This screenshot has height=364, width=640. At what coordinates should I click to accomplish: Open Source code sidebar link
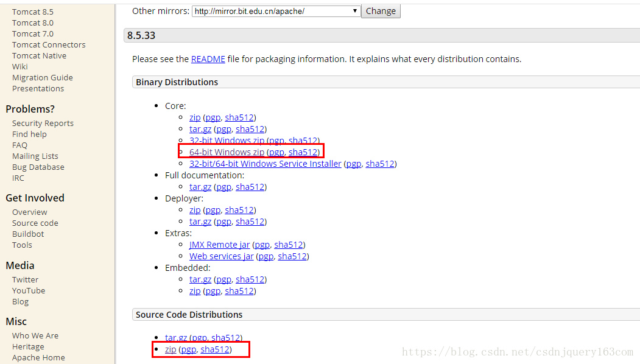tap(35, 223)
